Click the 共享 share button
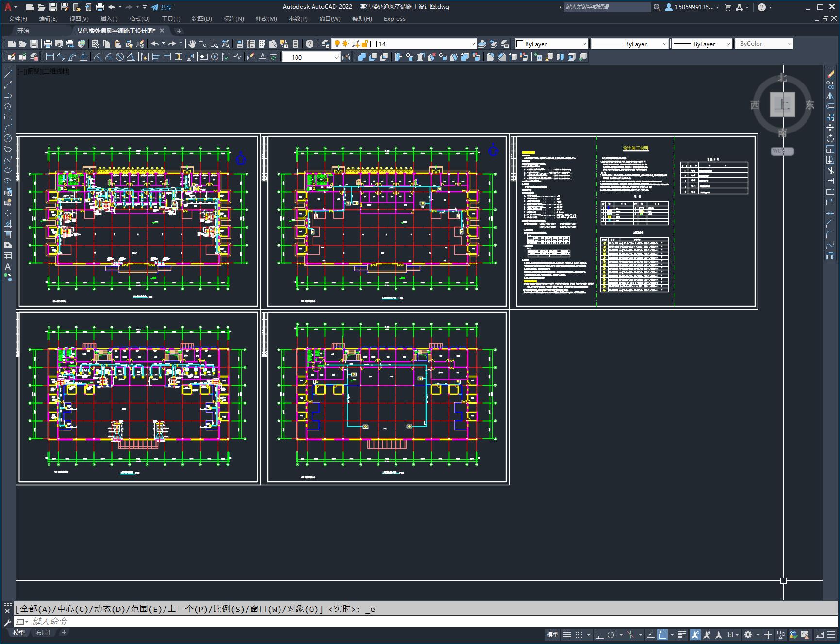Image resolution: width=840 pixels, height=644 pixels. coord(162,7)
